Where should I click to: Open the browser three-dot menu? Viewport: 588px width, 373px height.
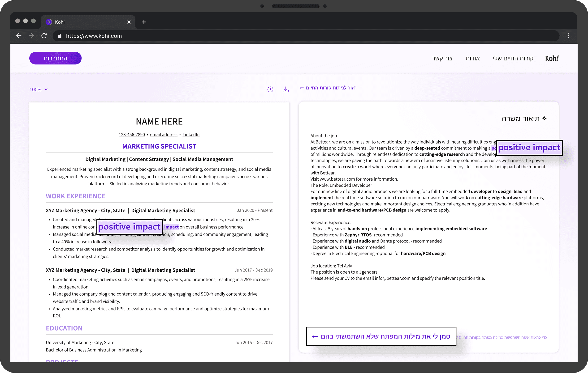click(568, 36)
